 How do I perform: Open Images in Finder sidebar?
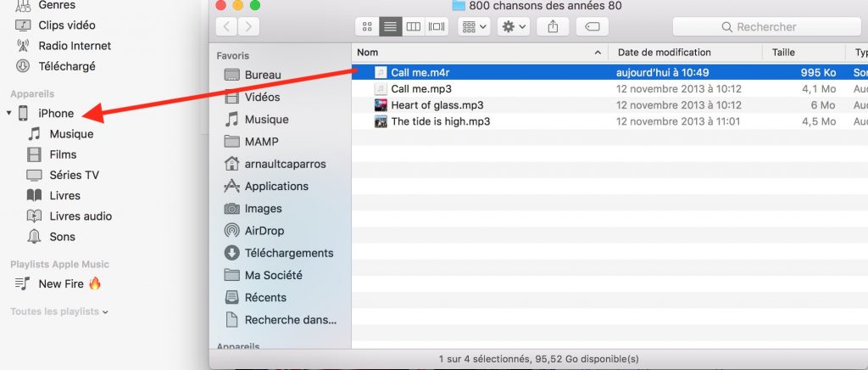pos(264,208)
